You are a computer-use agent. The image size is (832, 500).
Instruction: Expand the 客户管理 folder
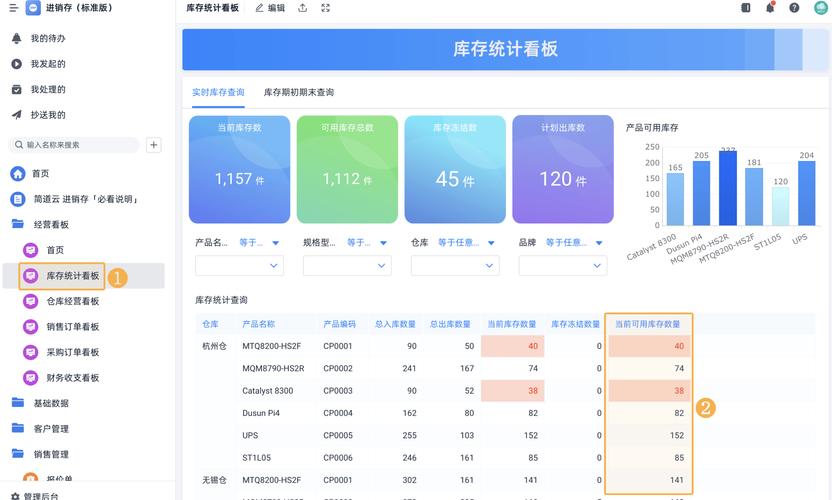[x=40, y=428]
